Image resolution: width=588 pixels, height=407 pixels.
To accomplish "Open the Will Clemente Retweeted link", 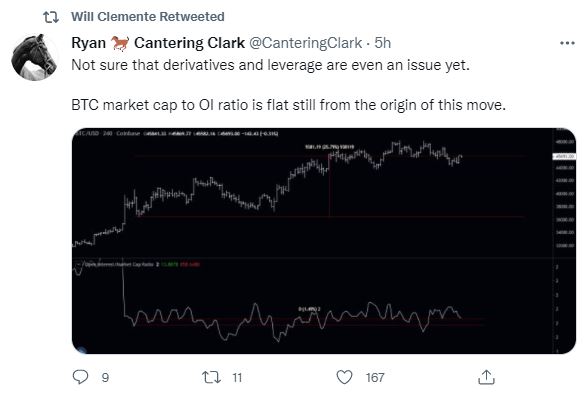I will tap(148, 17).
